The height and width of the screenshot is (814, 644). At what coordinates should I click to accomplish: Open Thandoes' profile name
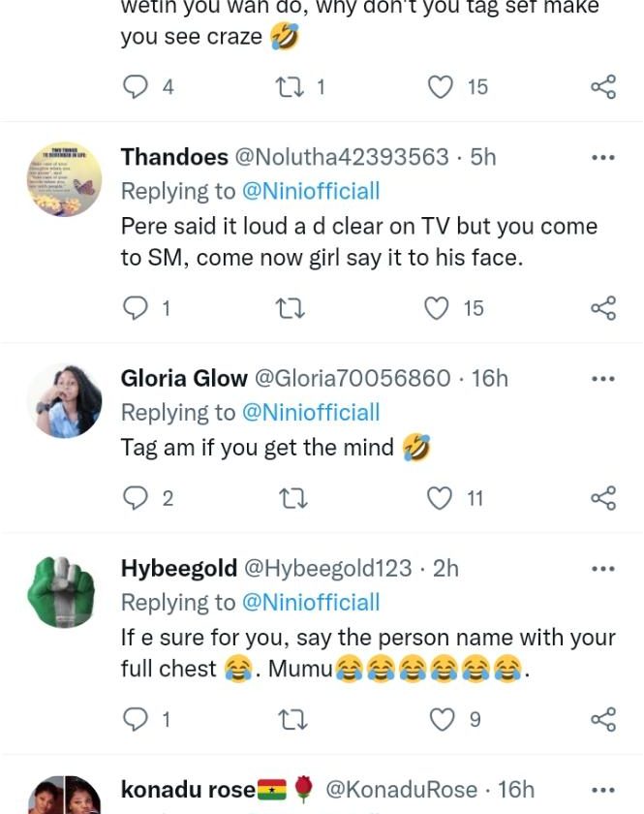click(x=174, y=157)
